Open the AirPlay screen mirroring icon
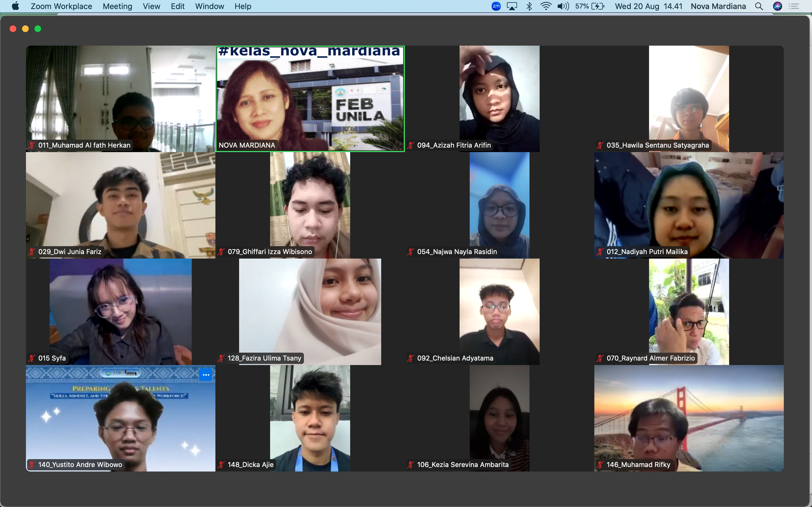Viewport: 812px width, 507px height. coord(512,6)
